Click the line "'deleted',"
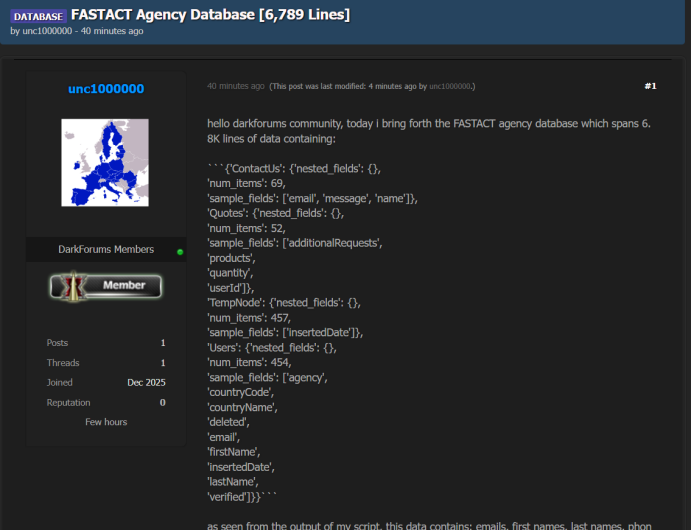The height and width of the screenshot is (530, 691). pyautogui.click(x=228, y=422)
